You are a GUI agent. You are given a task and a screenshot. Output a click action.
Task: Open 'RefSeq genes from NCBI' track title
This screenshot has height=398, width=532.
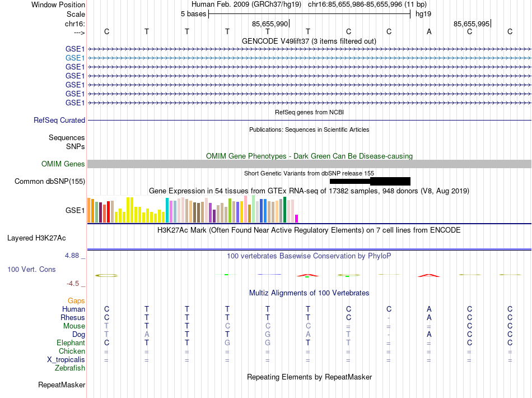click(x=309, y=112)
